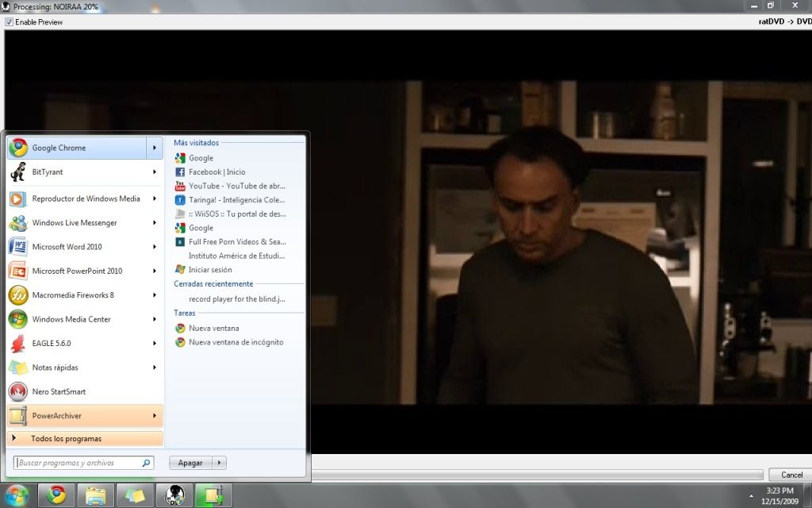Click the Windows Media Player icon
This screenshot has height=508, width=812.
[x=17, y=198]
